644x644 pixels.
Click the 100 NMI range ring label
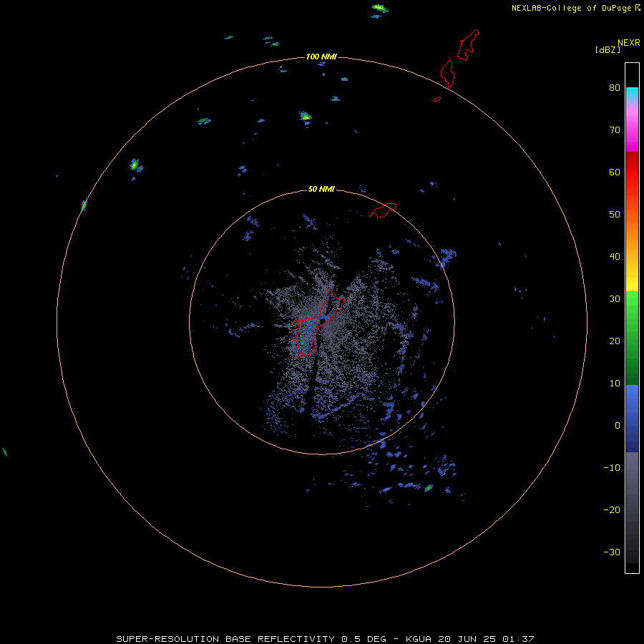point(321,57)
